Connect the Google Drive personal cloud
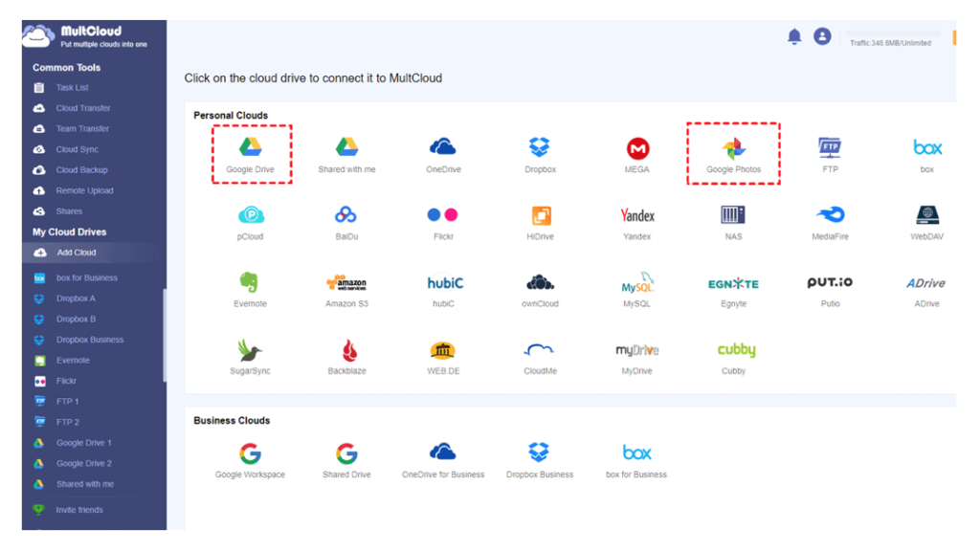980x552 pixels. [x=251, y=154]
